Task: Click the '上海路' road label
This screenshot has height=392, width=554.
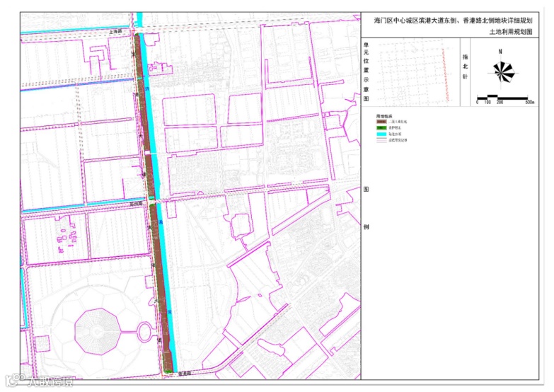Action: click(x=115, y=31)
